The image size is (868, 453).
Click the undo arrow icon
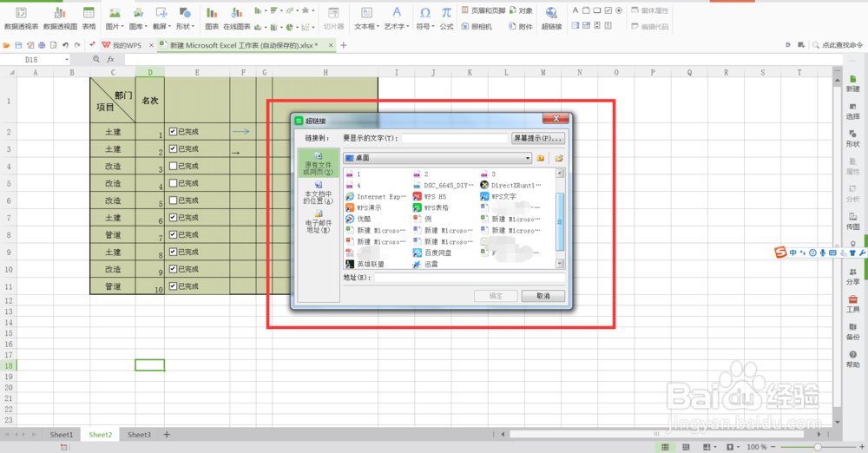click(x=65, y=45)
